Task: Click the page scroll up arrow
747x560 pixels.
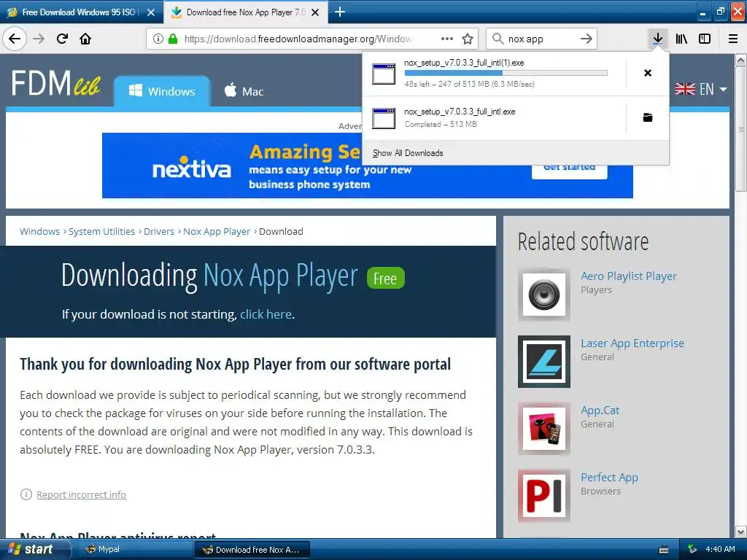Action: click(740, 60)
